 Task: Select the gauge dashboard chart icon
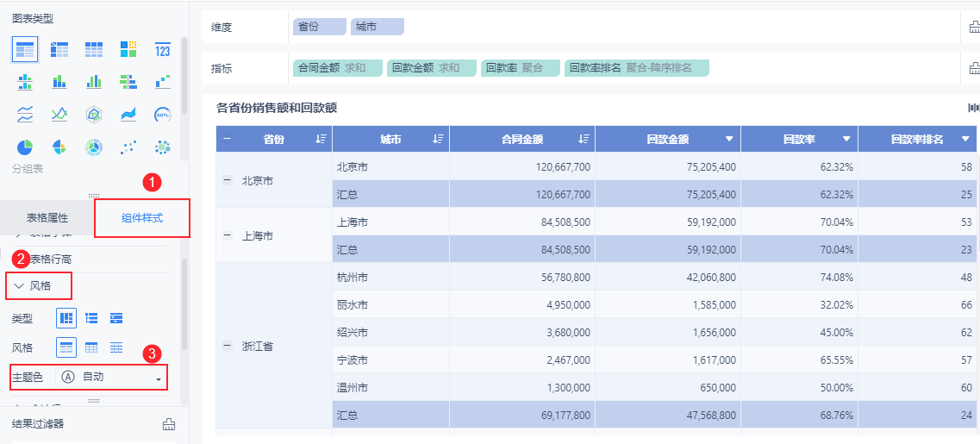(162, 115)
